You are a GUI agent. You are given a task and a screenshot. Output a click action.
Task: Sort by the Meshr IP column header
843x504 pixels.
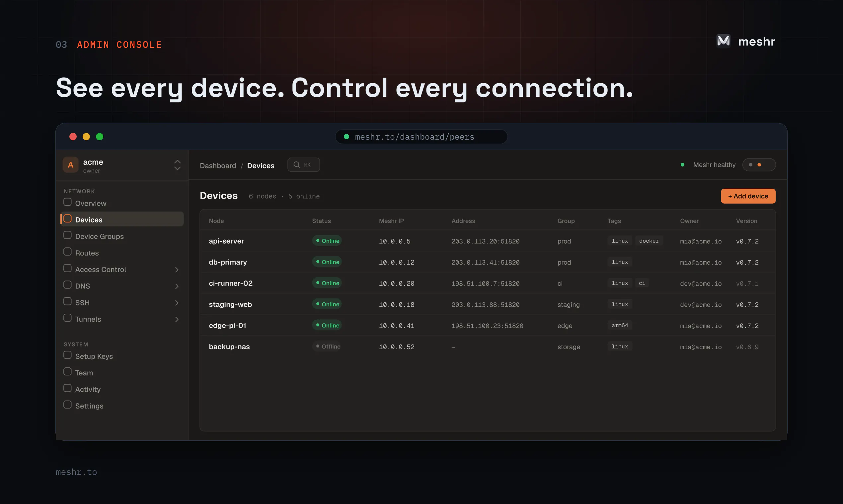[391, 221]
